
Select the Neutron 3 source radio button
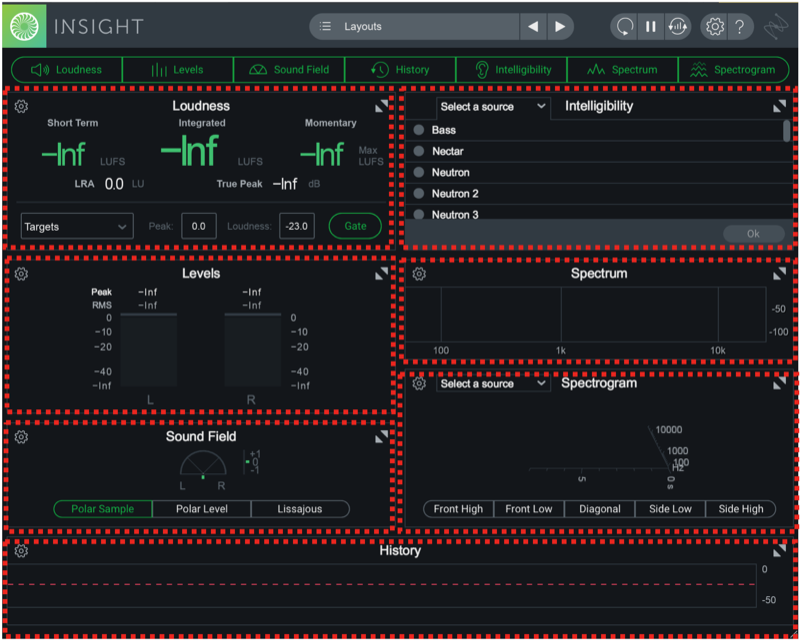pyautogui.click(x=418, y=215)
